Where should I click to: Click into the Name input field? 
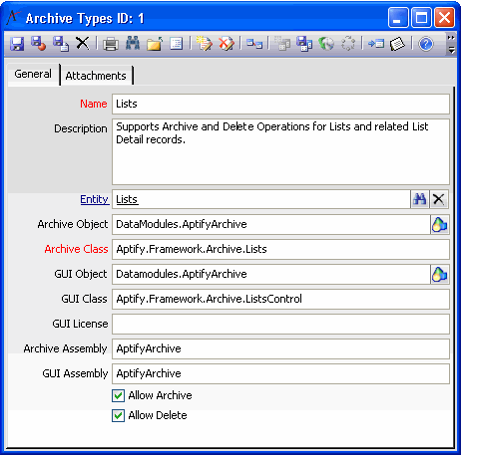pos(281,104)
